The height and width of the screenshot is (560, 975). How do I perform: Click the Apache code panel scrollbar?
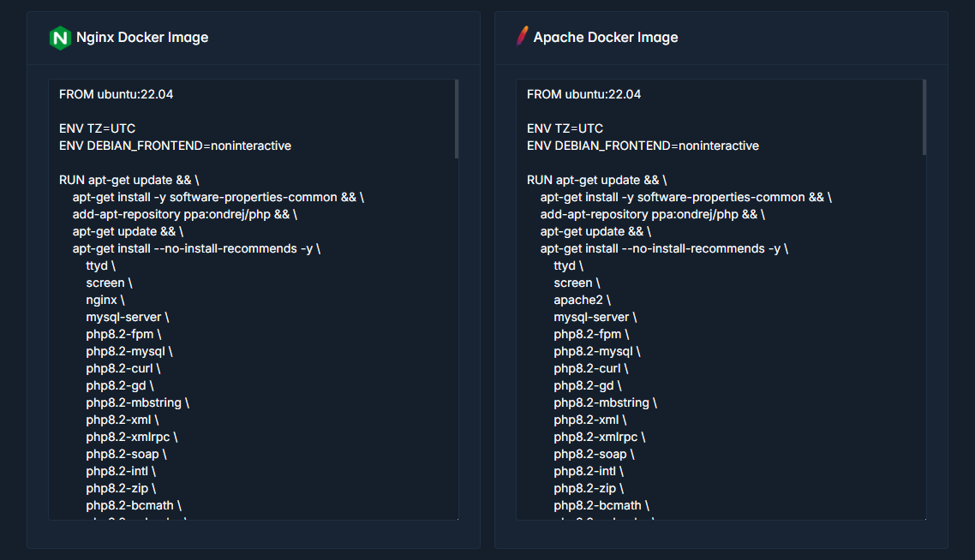click(924, 117)
